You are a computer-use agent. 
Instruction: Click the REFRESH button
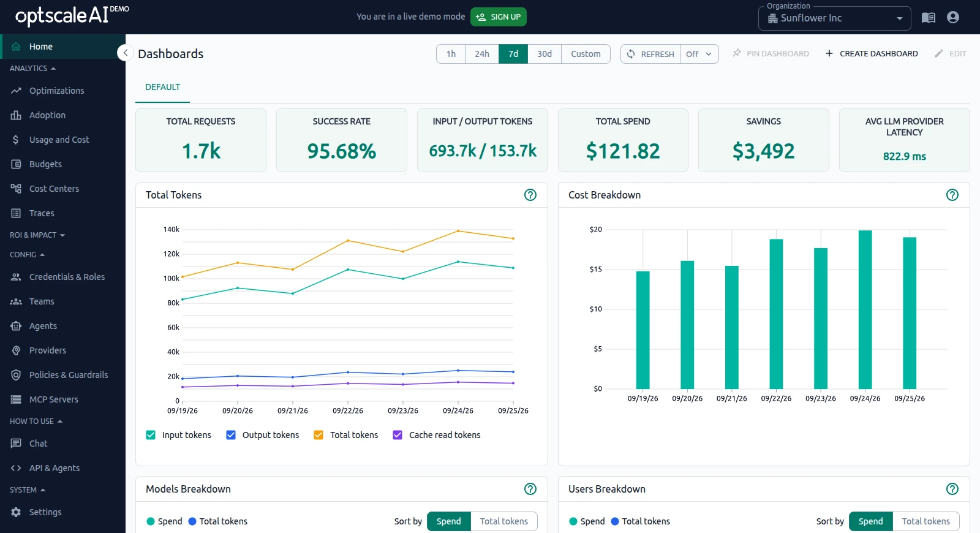click(650, 54)
